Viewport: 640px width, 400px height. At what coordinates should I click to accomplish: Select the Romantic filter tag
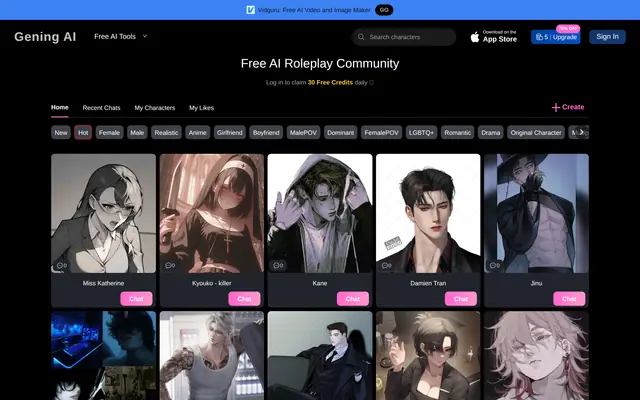(x=458, y=132)
